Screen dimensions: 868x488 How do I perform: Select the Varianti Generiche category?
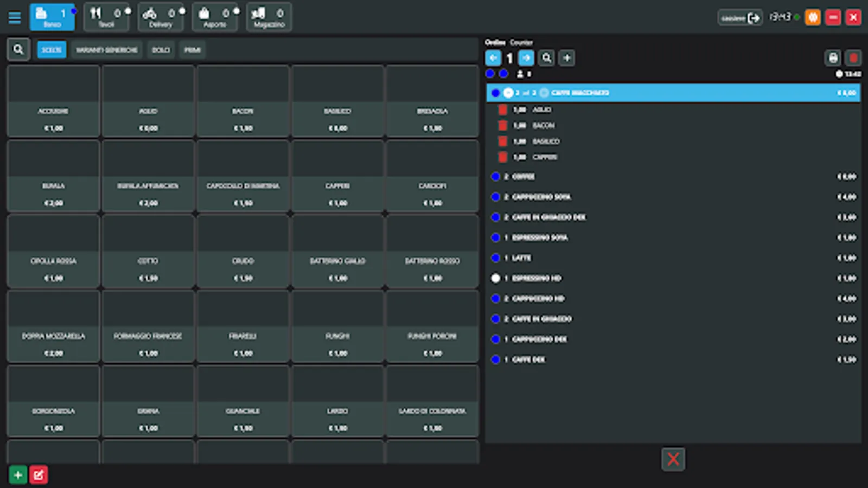[106, 50]
